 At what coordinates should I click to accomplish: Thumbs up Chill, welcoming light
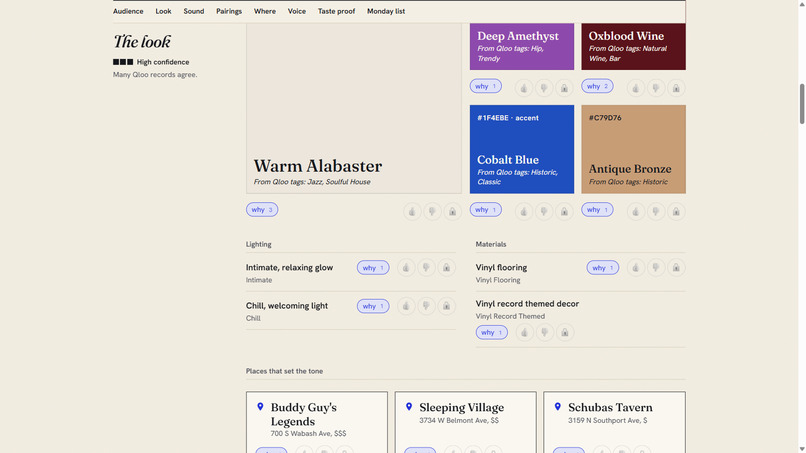tap(406, 306)
